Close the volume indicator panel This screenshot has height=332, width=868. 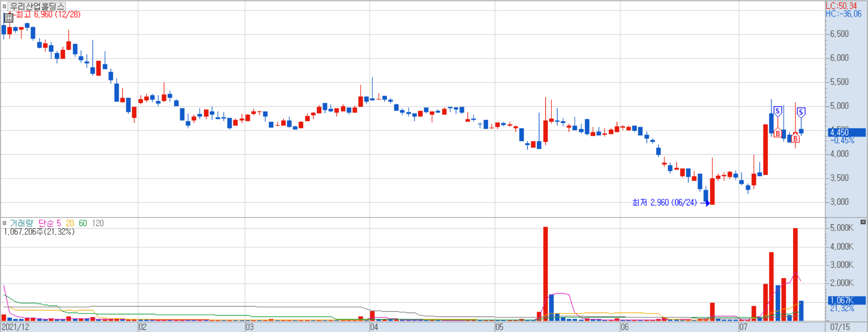coord(863,222)
